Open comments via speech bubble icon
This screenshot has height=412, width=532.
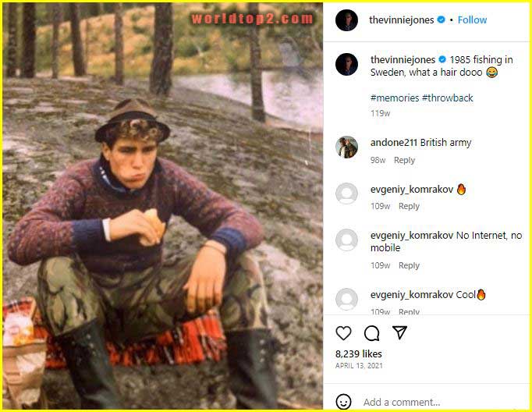pyautogui.click(x=372, y=333)
